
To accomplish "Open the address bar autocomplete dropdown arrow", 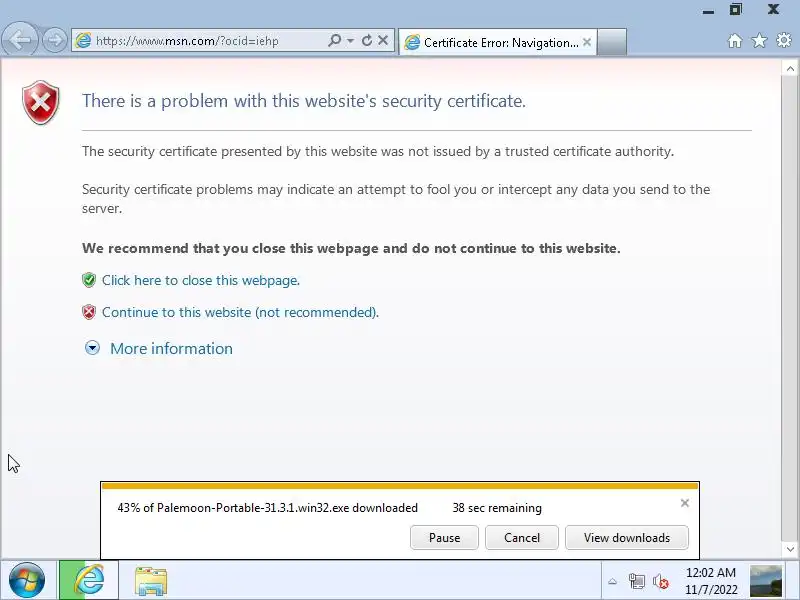I will (x=350, y=40).
